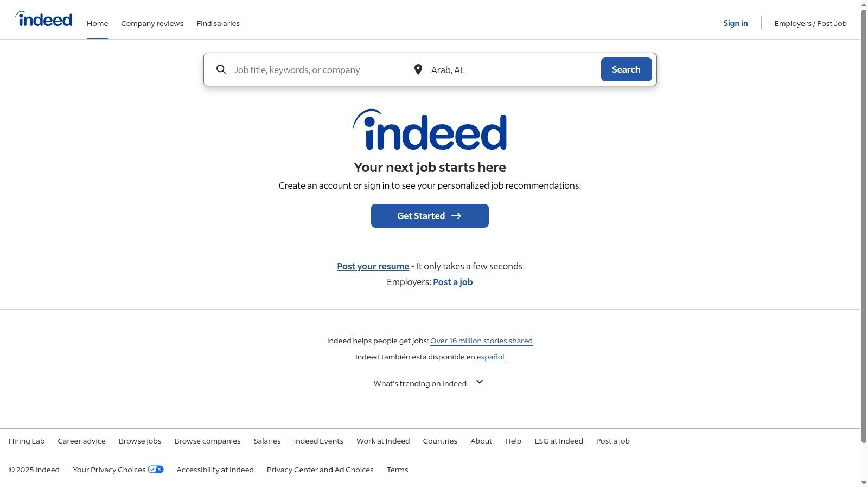Click the large Indeed logo in page center

pyautogui.click(x=430, y=131)
